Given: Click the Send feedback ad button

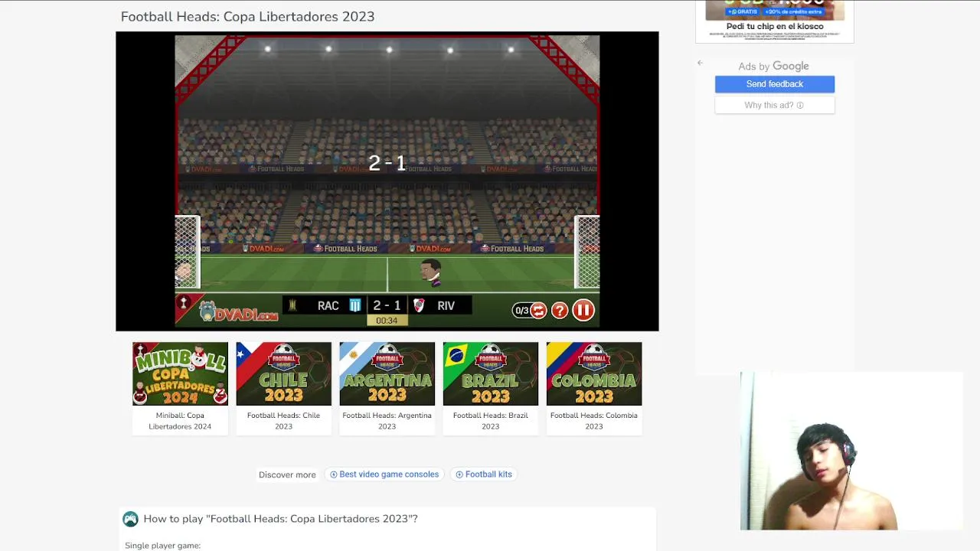Looking at the screenshot, I should (x=775, y=84).
